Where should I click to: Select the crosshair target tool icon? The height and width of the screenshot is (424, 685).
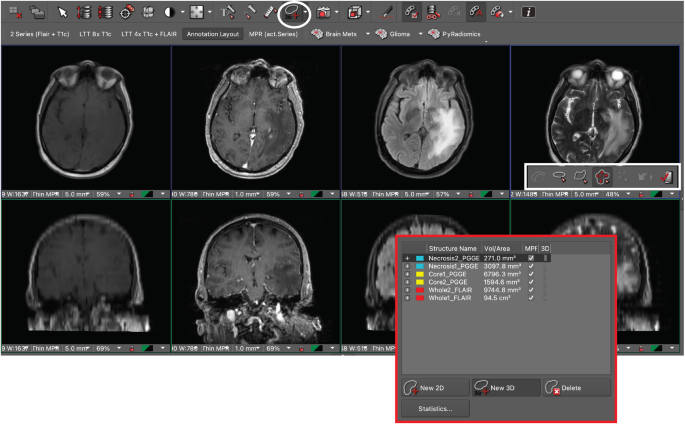[x=126, y=12]
